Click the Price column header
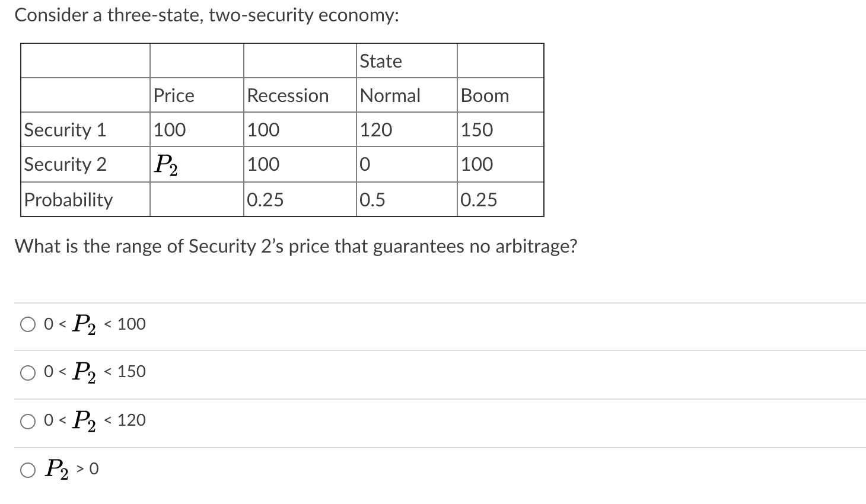 point(173,95)
